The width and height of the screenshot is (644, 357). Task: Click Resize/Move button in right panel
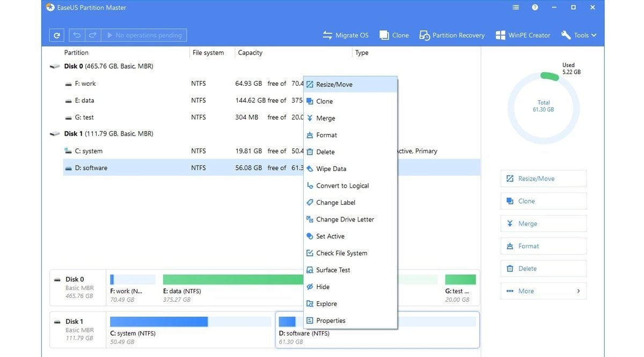tap(544, 178)
